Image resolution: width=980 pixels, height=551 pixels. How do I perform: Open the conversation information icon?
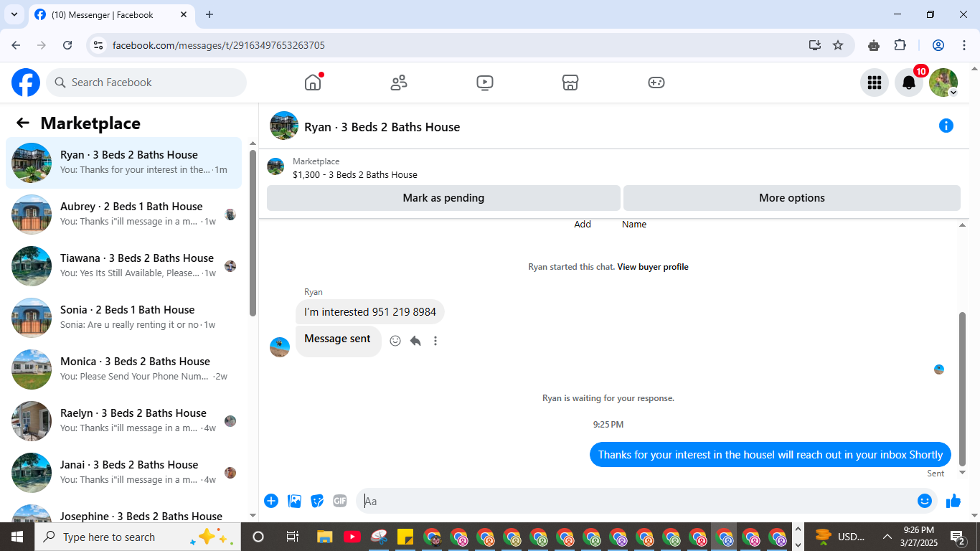(946, 126)
